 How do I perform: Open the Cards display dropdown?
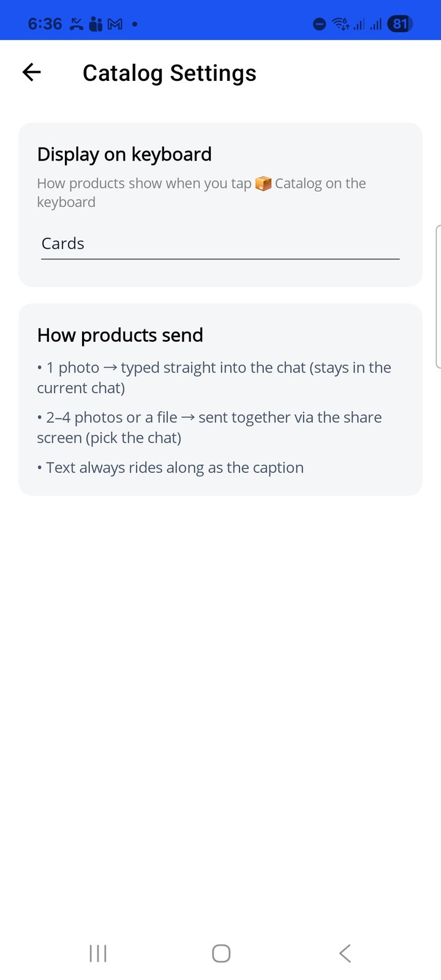click(x=221, y=244)
